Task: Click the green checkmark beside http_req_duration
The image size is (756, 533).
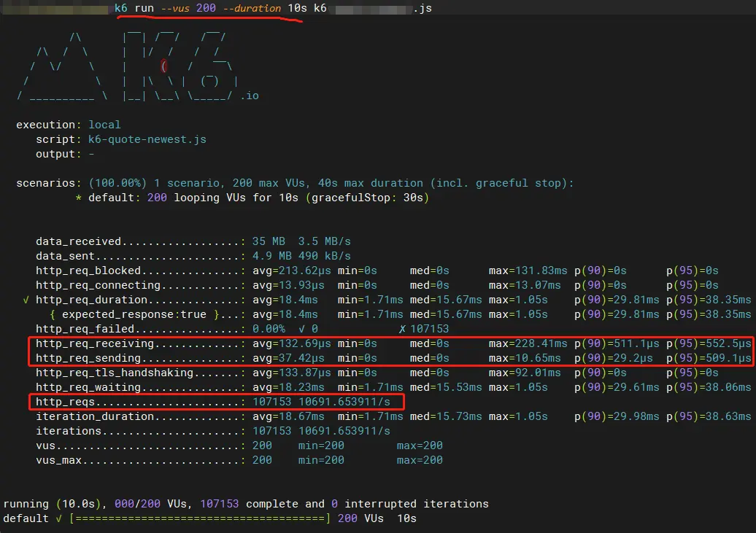Action: click(28, 300)
